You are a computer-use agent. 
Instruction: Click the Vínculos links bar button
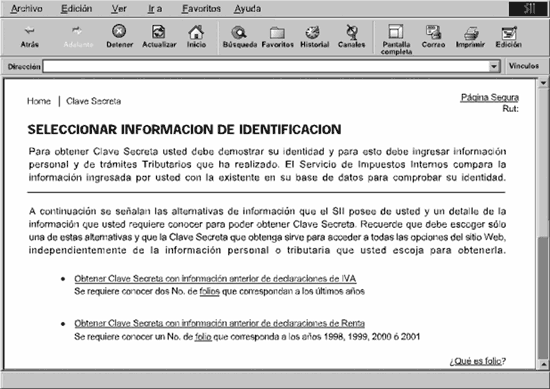point(524,66)
